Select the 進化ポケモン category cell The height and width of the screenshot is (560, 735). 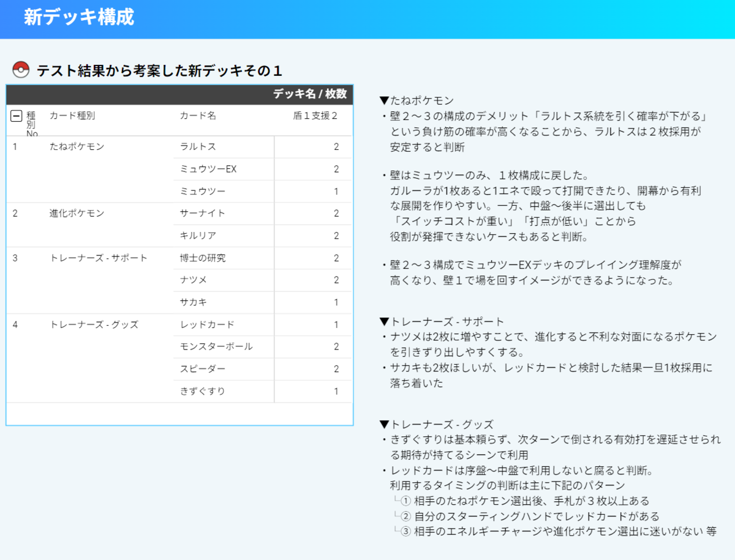coord(77,214)
